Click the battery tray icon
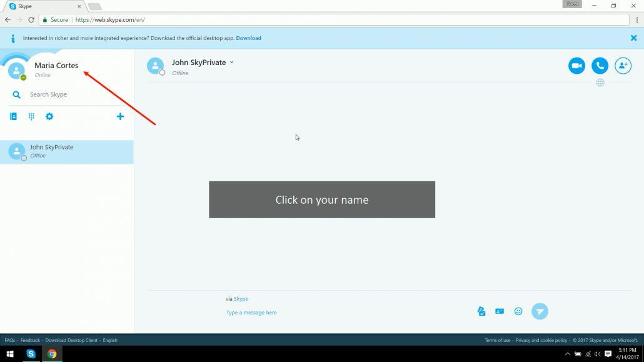The image size is (644, 362). (578, 354)
